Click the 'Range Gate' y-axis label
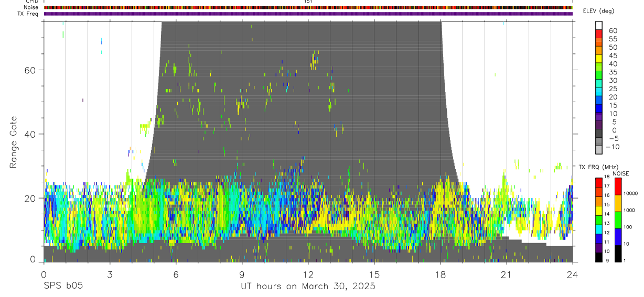The image size is (644, 297). [x=13, y=142]
